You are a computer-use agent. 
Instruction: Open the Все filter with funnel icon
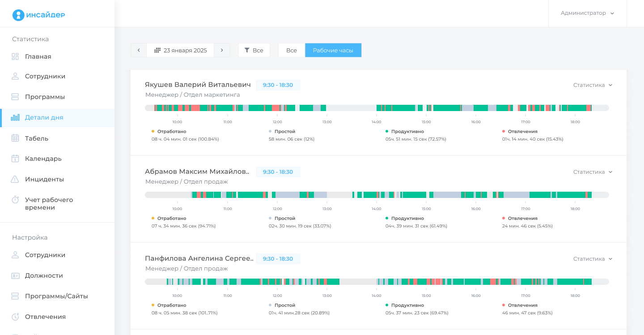254,50
